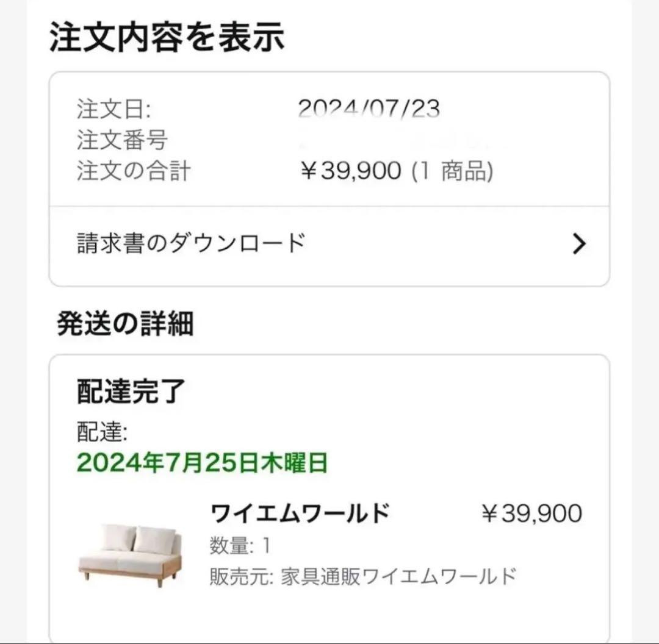Tap the 配達 delivery label
Viewport: 659px width, 644px height.
click(x=96, y=430)
